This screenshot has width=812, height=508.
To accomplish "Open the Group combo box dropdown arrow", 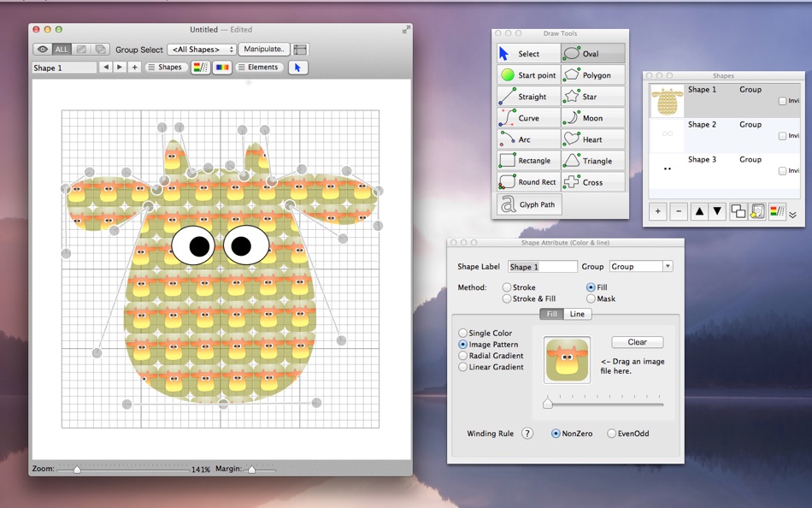I will click(x=668, y=267).
